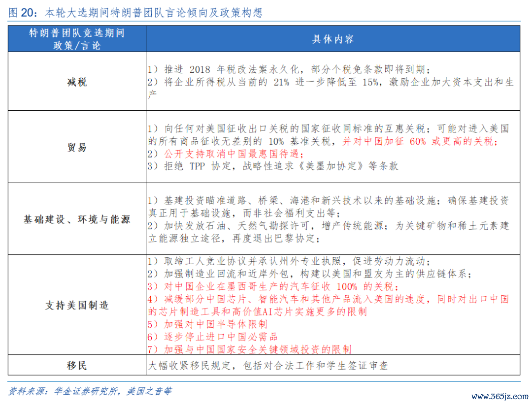This screenshot has height=404, width=532.
Task: Click the source note '资料来源：华金证券研究所，美国之音等'
Action: [x=90, y=391]
